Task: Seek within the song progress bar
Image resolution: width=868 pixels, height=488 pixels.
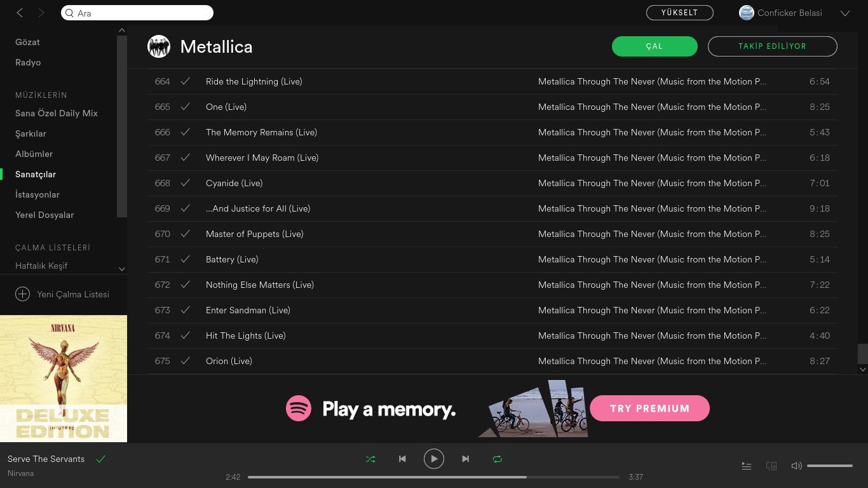Action: 433,477
